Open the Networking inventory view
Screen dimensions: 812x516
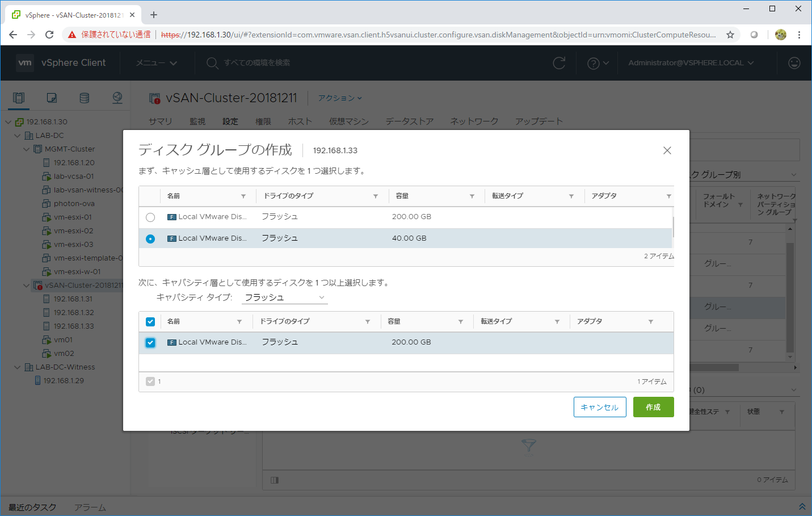tap(117, 98)
